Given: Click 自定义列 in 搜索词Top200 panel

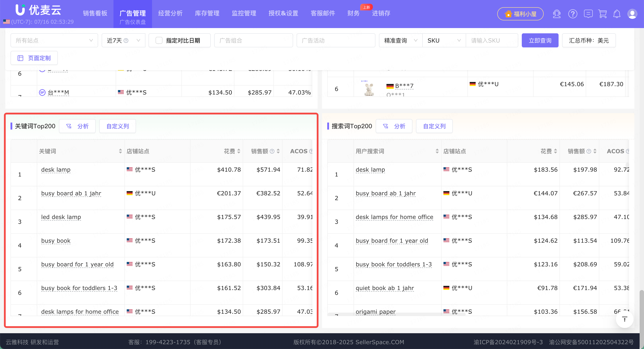Looking at the screenshot, I should (x=434, y=126).
